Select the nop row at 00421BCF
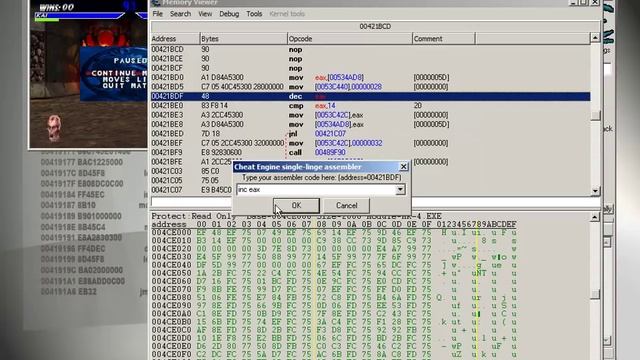The image size is (640, 360). click(x=371, y=68)
